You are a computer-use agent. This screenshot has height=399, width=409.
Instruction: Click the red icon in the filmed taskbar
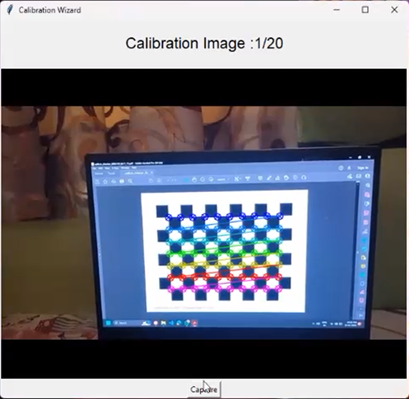click(194, 323)
